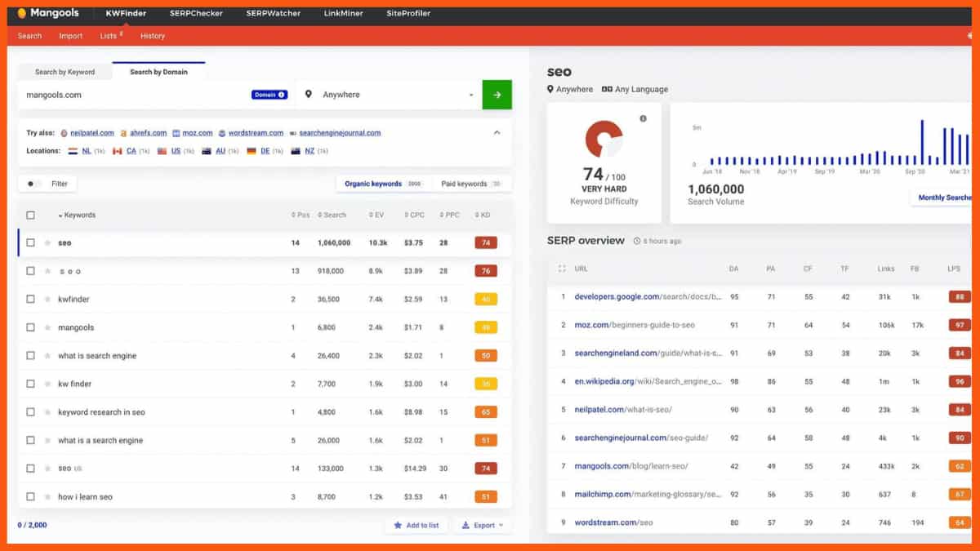The image size is (980, 551).
Task: Check the select-all keywords checkbox
Action: click(29, 215)
